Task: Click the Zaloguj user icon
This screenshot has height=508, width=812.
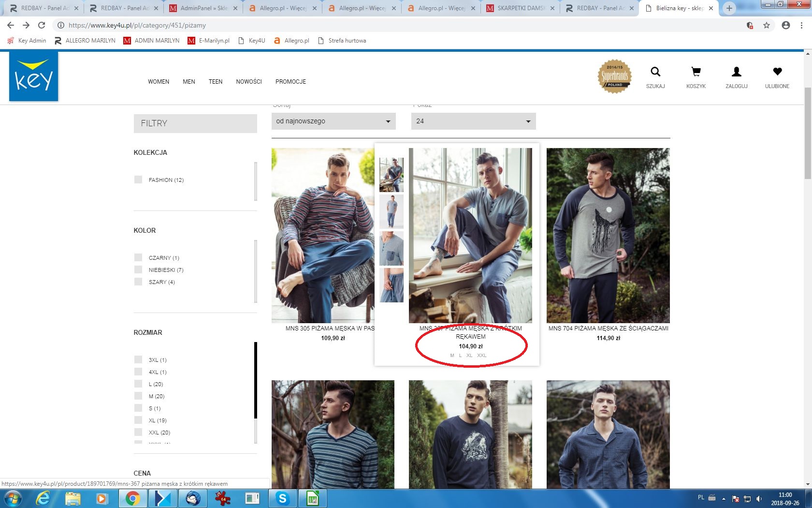Action: (736, 72)
